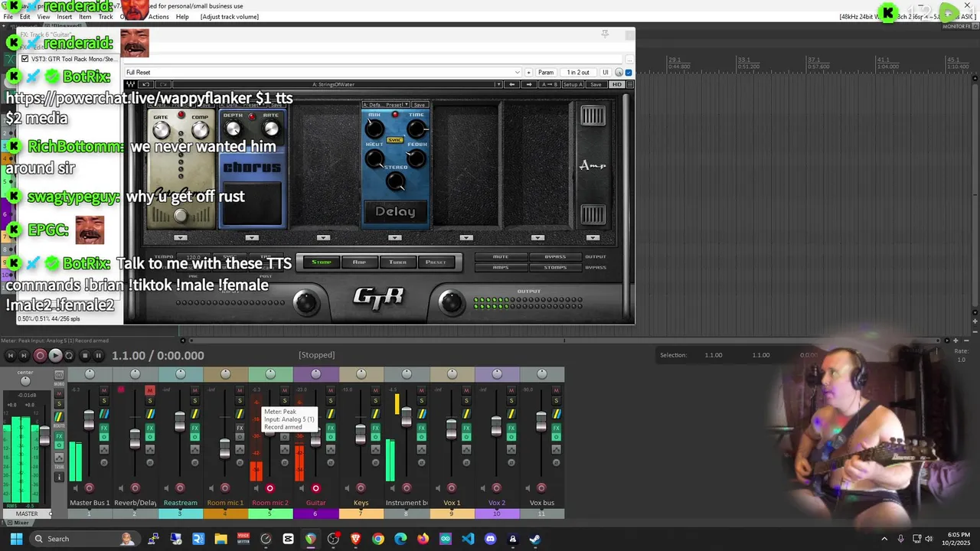Viewport: 980px width, 551px height.
Task: Click the 1 in 2 out button
Action: pyautogui.click(x=578, y=73)
